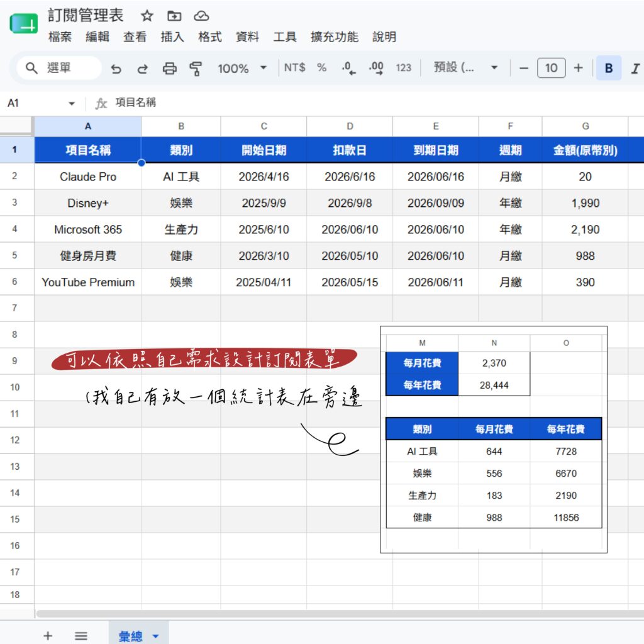Image resolution: width=644 pixels, height=644 pixels.
Task: Open the 彙總 tab dropdown arrow
Action: [156, 636]
